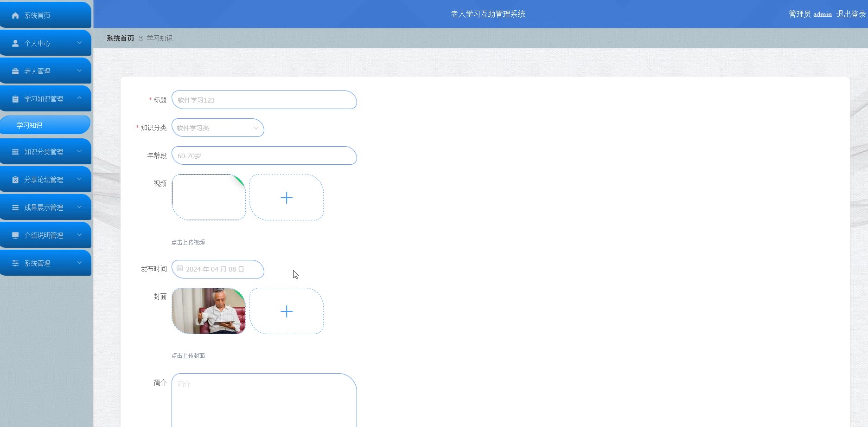This screenshot has height=427, width=868.
Task: Click the 老人学习互助管理系统 title
Action: click(488, 14)
